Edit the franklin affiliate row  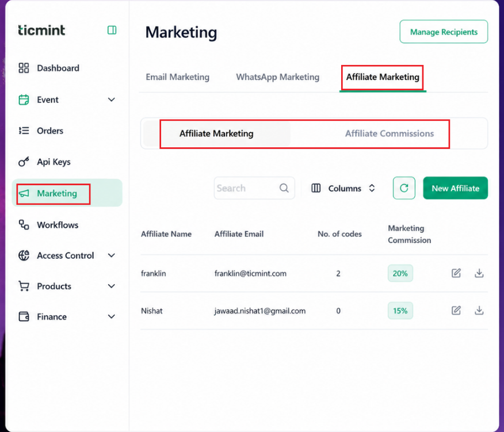[x=456, y=273]
